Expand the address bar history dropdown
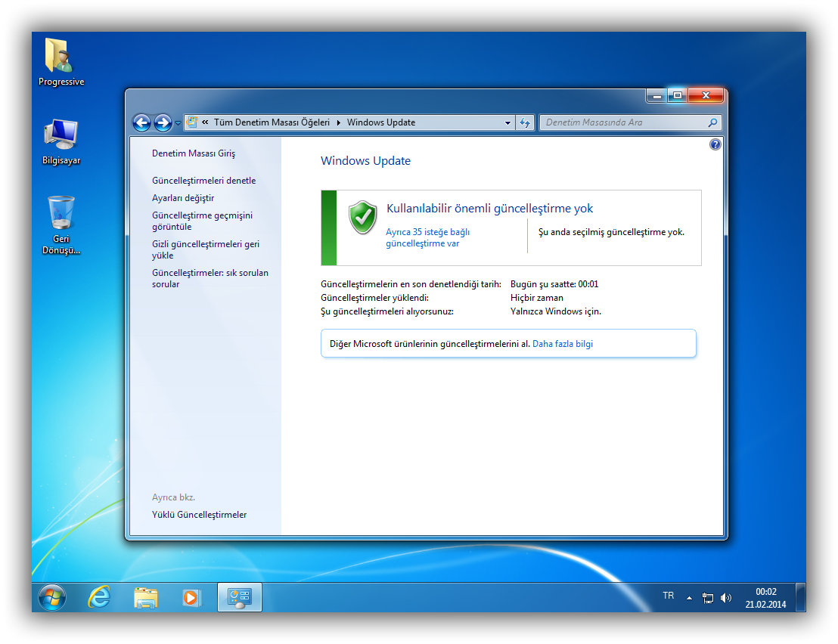 point(507,122)
